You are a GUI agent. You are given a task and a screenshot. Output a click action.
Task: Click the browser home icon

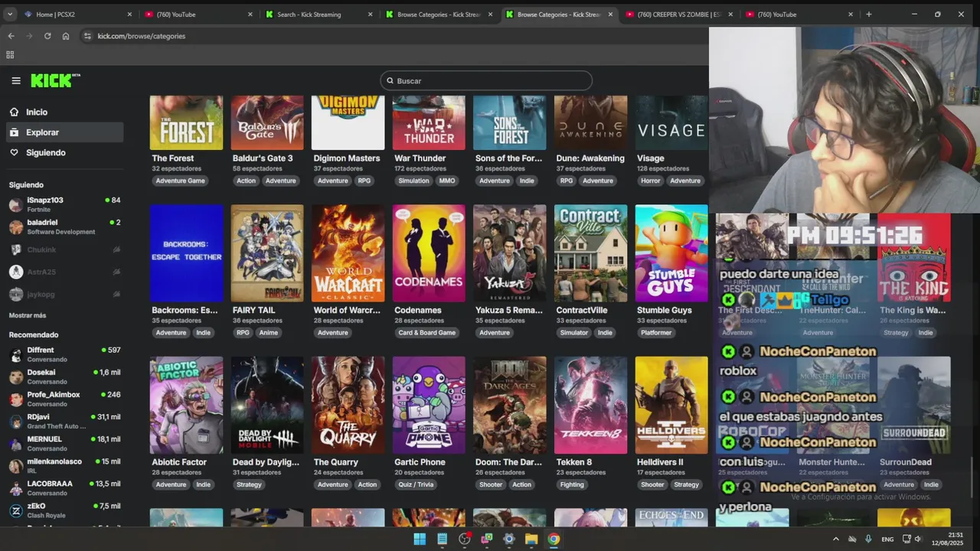[x=66, y=36]
